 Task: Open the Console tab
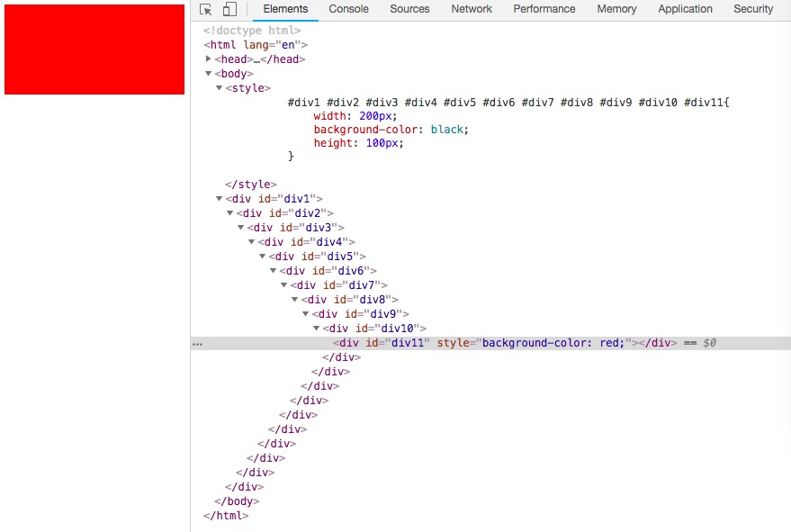point(348,9)
